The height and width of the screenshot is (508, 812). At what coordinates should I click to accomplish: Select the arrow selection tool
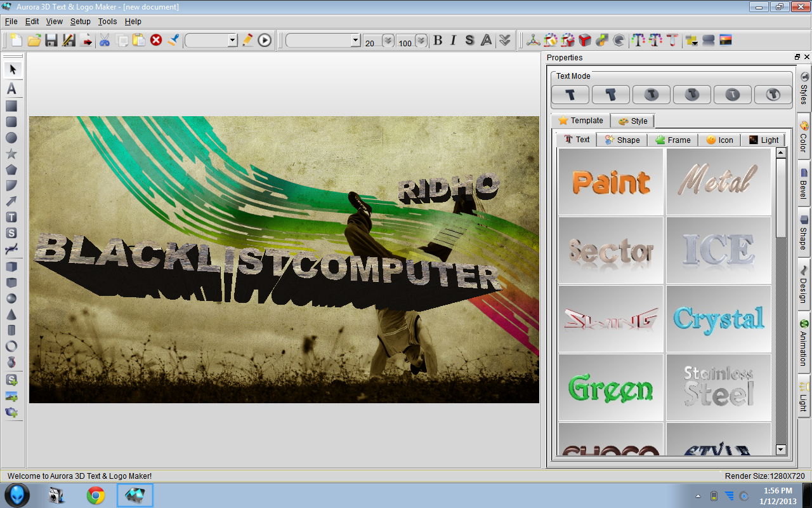(13, 70)
